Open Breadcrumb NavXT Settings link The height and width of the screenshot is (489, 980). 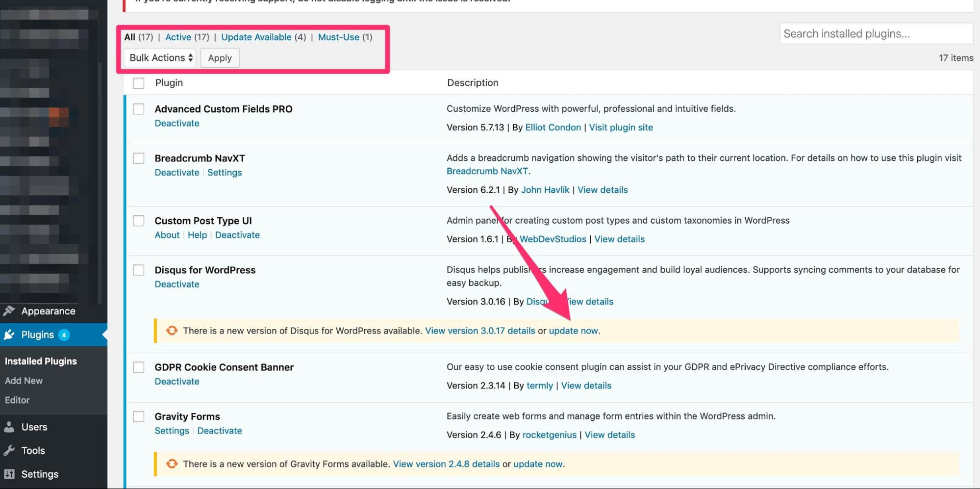click(225, 173)
